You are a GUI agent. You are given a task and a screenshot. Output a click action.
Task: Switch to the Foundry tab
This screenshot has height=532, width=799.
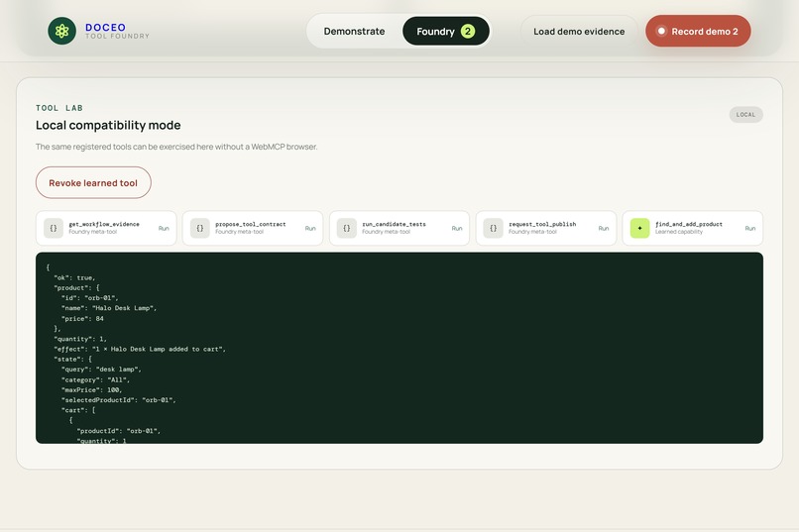(446, 31)
